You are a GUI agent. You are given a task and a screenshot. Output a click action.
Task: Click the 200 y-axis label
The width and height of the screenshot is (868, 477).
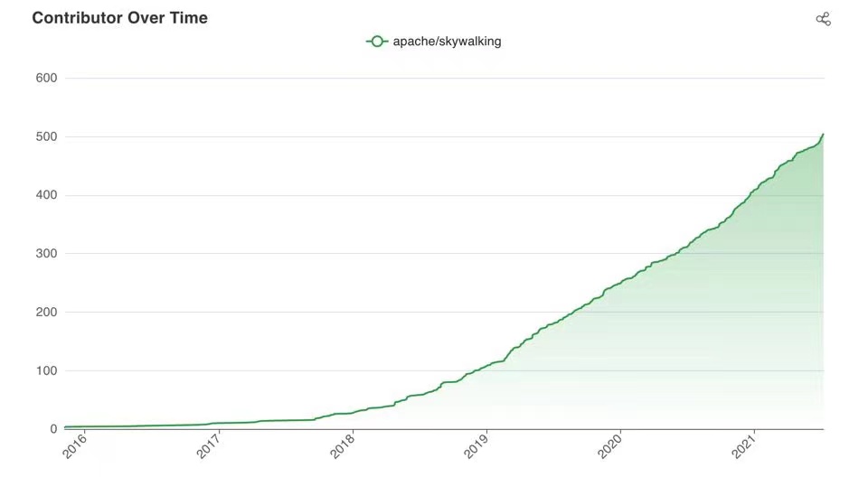(x=46, y=312)
